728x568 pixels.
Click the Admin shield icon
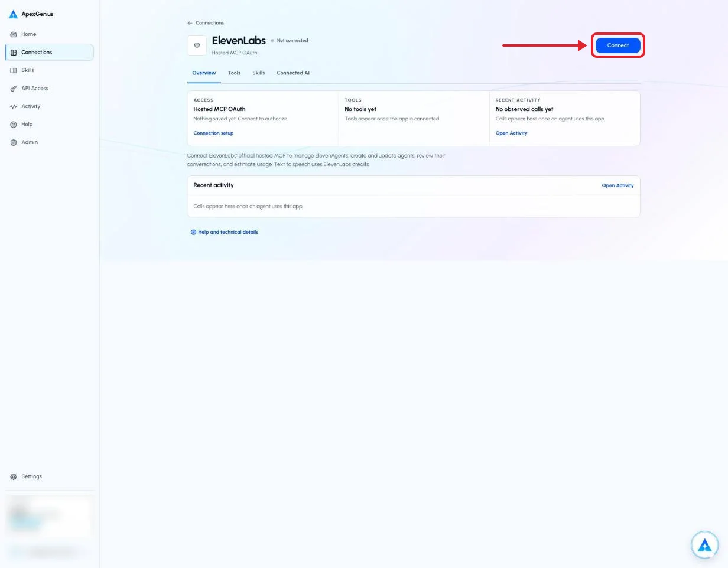14,142
